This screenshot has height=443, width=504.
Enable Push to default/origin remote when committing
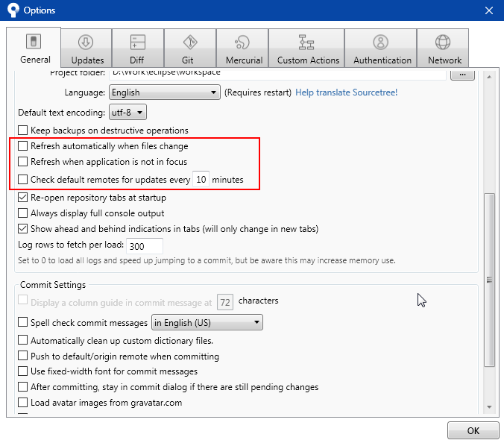(x=22, y=356)
